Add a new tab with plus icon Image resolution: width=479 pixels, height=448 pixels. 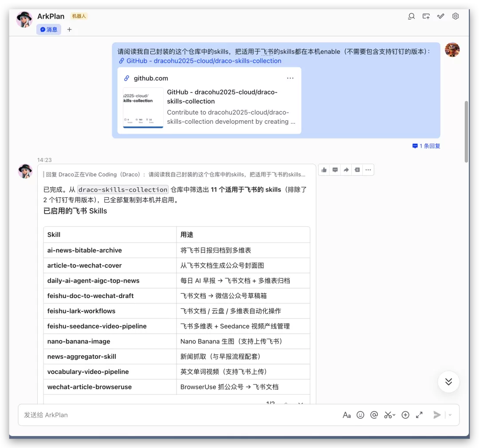69,30
